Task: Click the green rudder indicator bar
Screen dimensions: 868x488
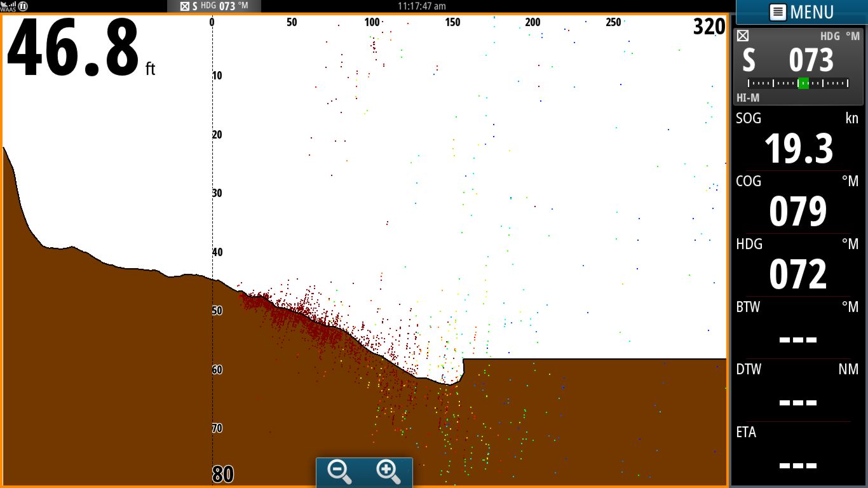Action: [803, 83]
